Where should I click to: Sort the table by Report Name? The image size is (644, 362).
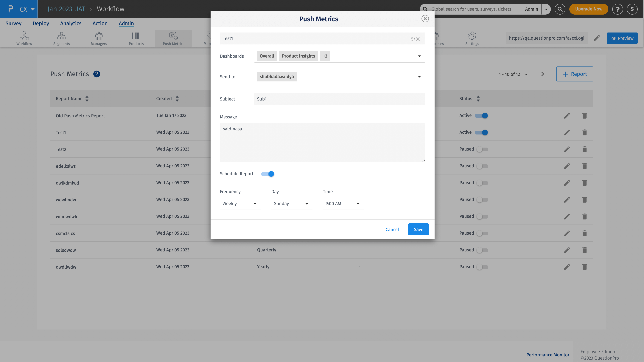pyautogui.click(x=87, y=99)
